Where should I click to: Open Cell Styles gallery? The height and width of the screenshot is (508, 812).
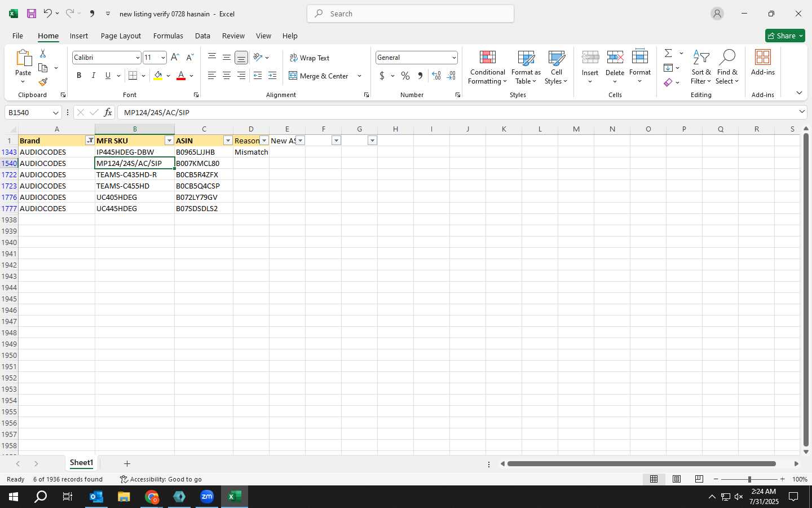point(556,67)
